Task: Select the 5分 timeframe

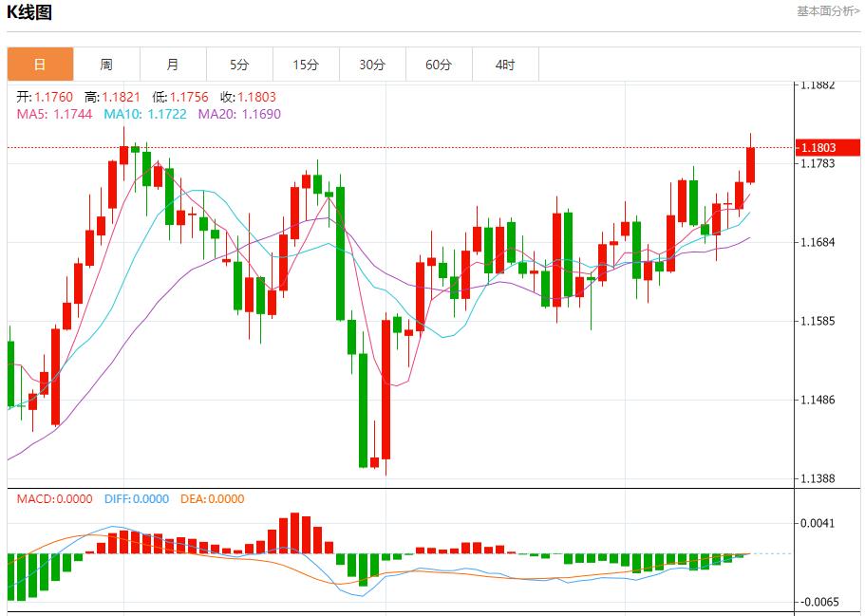Action: coord(238,64)
